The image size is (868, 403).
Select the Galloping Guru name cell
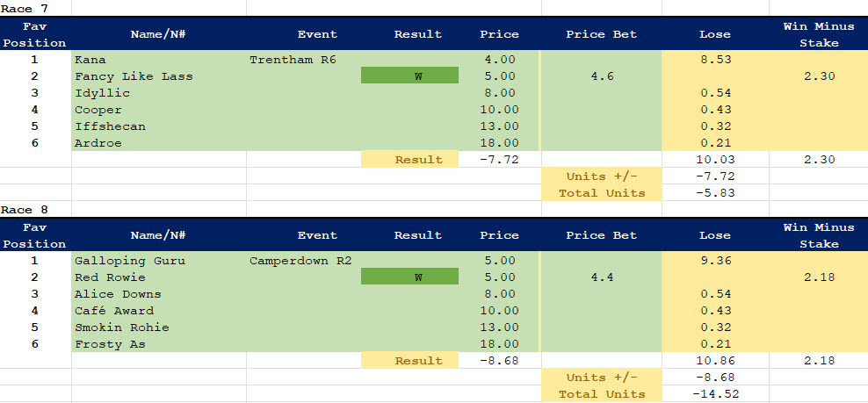(129, 261)
